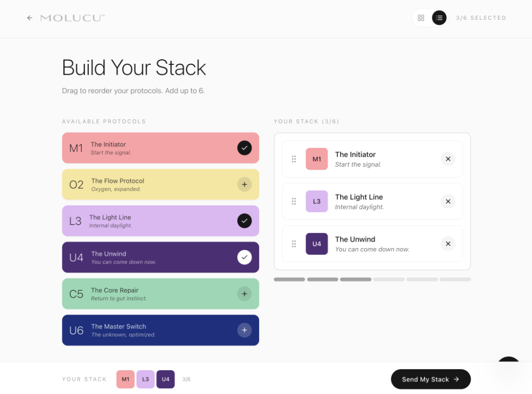Remove The Light Line from your stack
The height and width of the screenshot is (394, 532).
tap(448, 201)
